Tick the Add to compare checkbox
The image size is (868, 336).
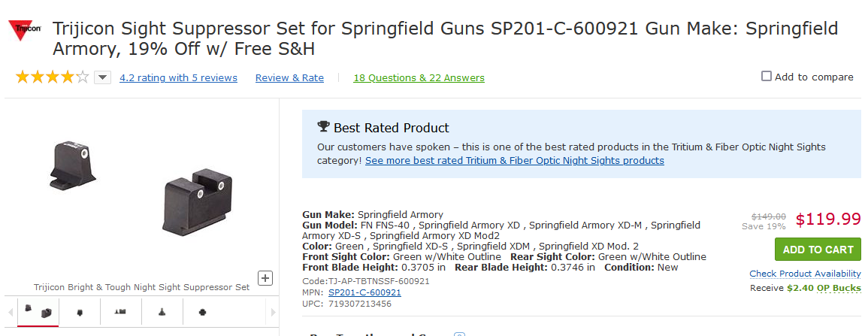767,76
